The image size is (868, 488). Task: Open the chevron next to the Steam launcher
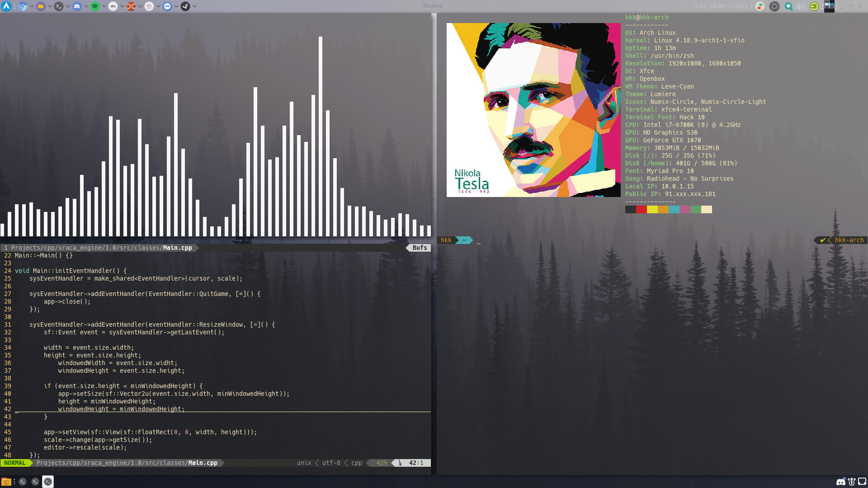coord(194,6)
